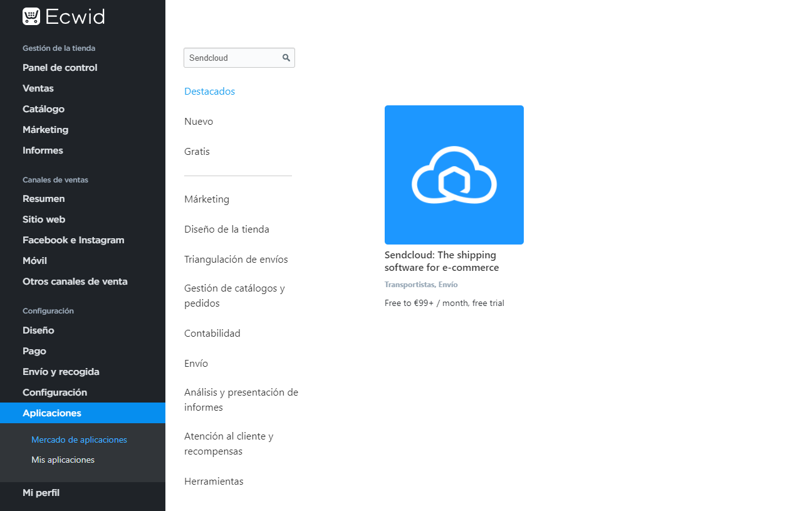Viewport: 812px width, 511px height.
Task: Focus the Sendcloud search field
Action: 239,58
